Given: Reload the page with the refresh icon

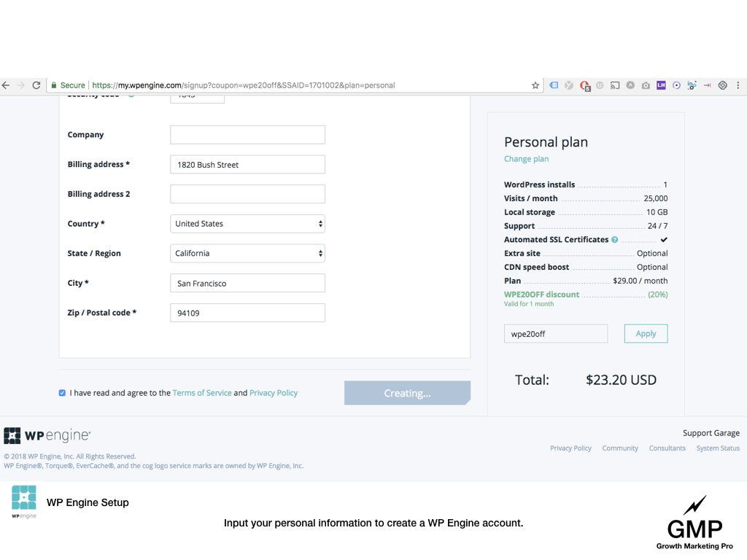Looking at the screenshot, I should [36, 85].
